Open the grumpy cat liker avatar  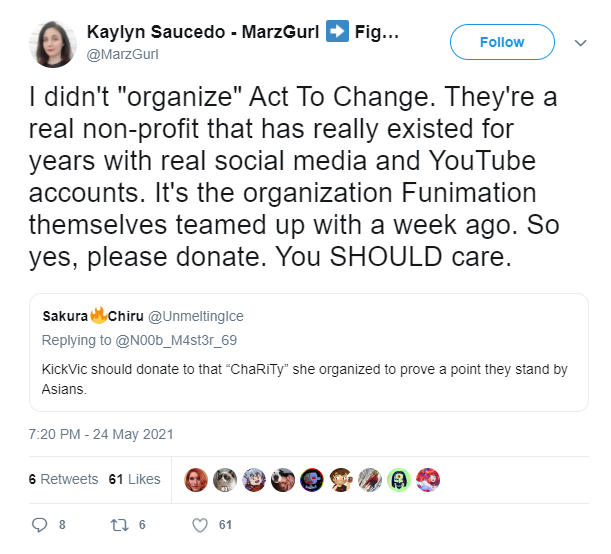(225, 480)
